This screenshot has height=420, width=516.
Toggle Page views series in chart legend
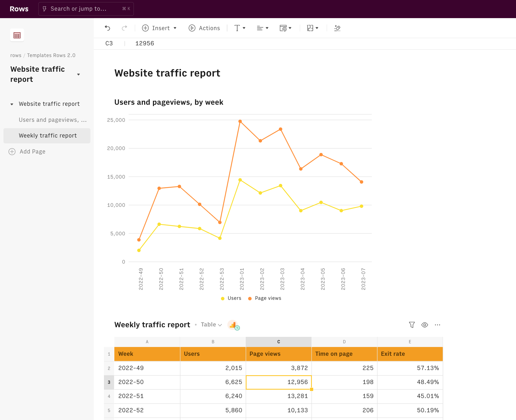coord(265,298)
